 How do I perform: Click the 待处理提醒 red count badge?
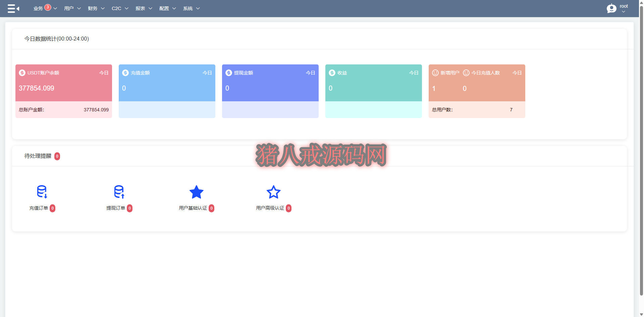[x=57, y=156]
